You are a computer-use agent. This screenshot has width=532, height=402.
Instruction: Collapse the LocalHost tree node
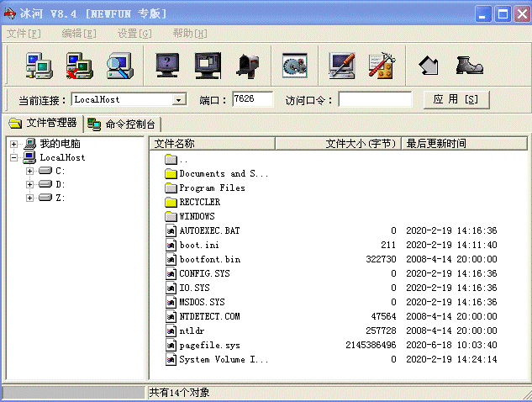click(13, 157)
